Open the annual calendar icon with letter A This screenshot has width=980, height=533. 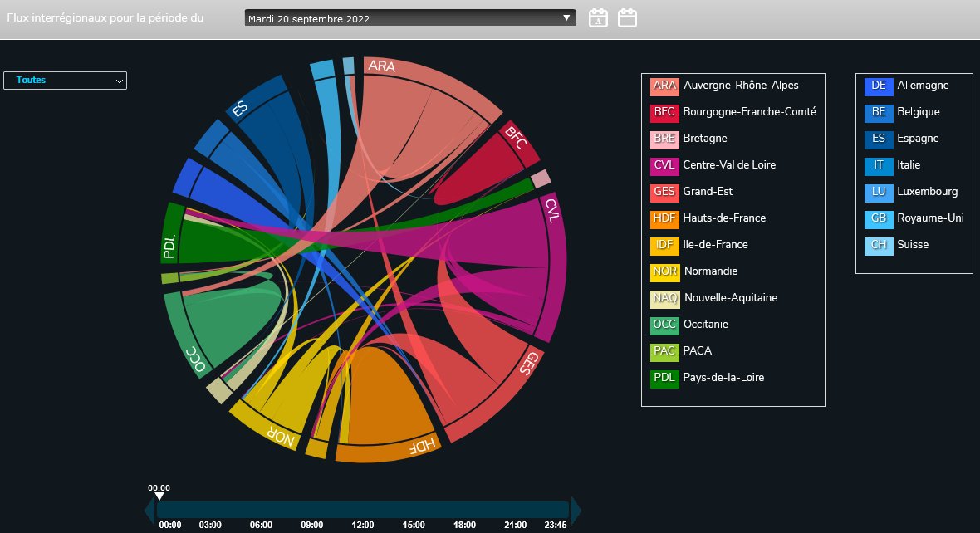pos(598,18)
